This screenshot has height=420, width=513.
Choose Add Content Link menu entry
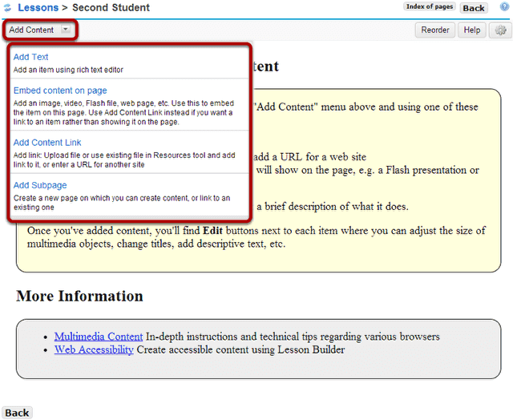47,143
